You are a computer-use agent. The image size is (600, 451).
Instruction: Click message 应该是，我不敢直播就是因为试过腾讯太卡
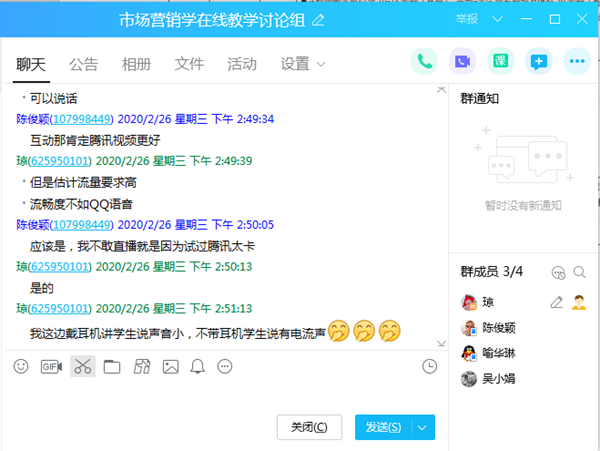(x=142, y=246)
